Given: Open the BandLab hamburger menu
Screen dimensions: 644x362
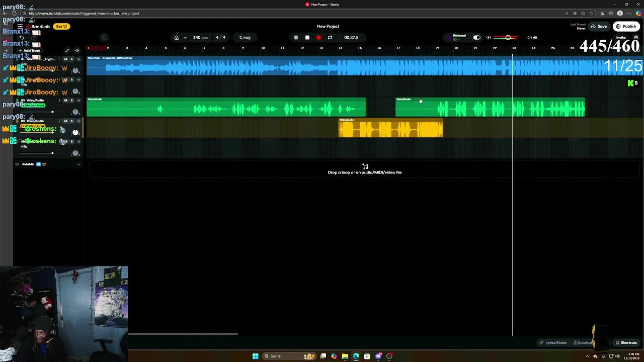Looking at the screenshot, I should (20, 27).
